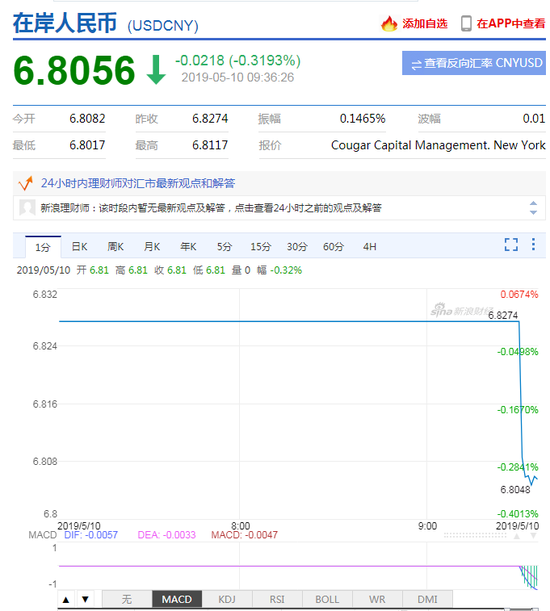Image resolution: width=550 pixels, height=611 pixels.
Task: Click the 新浪理财师 avatar thumbnail
Action: [x=27, y=208]
